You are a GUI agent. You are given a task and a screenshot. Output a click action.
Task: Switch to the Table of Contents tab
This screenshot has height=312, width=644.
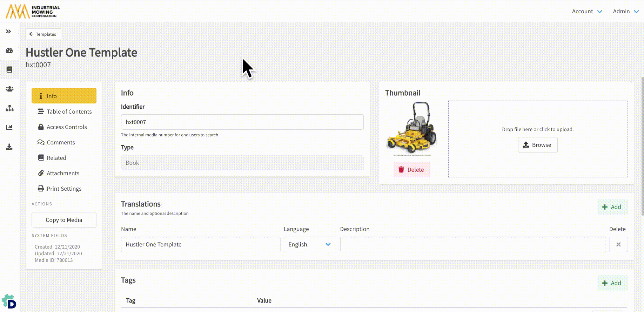click(x=69, y=111)
